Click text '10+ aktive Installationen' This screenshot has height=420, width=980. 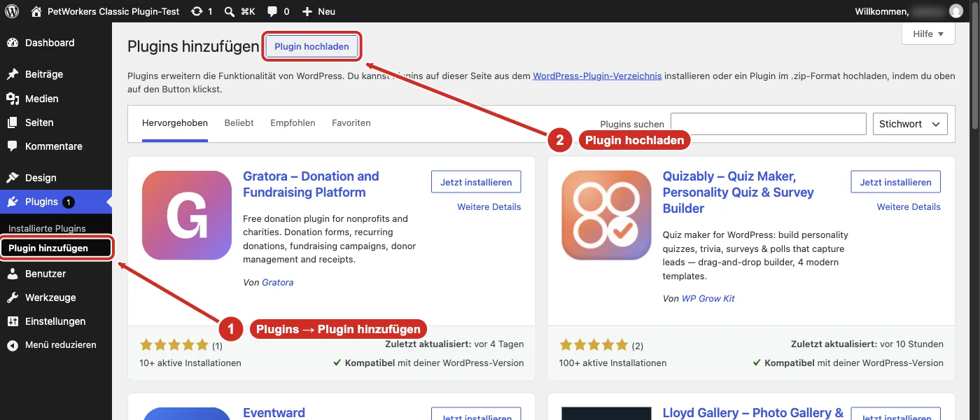(190, 363)
